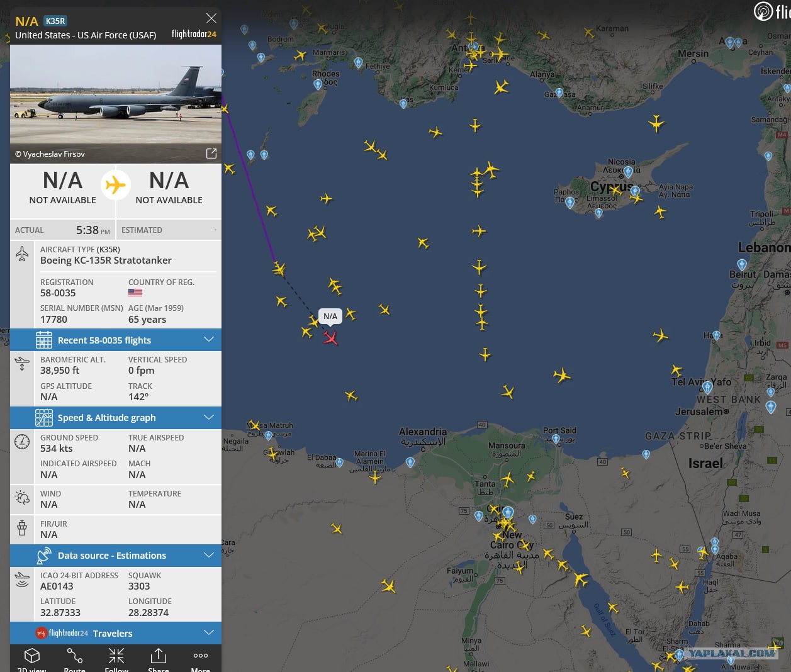
Task: Click the Rhodes airport pin
Action: pos(318,84)
